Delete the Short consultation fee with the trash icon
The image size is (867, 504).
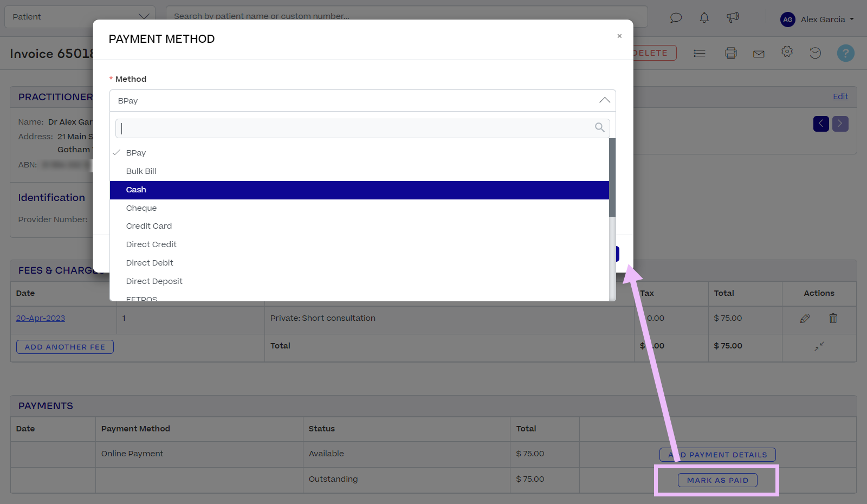pos(833,319)
